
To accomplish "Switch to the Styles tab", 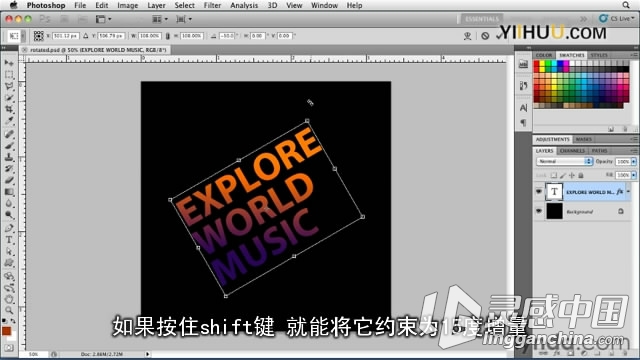I will (599, 55).
